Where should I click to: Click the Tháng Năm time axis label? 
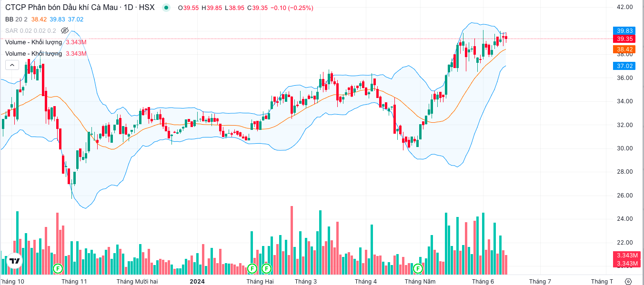pyautogui.click(x=420, y=282)
